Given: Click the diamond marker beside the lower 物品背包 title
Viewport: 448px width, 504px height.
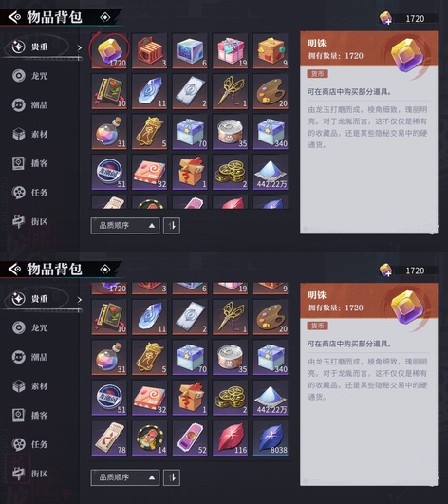Looking at the screenshot, I should [x=105, y=269].
